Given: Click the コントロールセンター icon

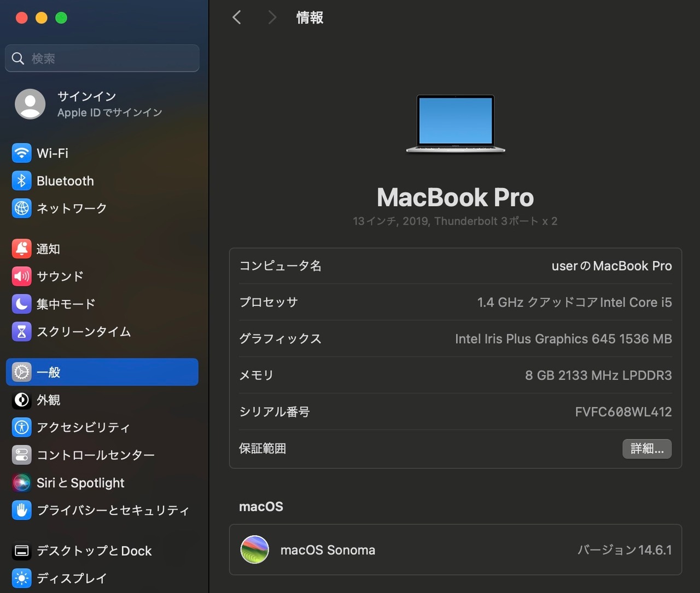Looking at the screenshot, I should coord(22,455).
